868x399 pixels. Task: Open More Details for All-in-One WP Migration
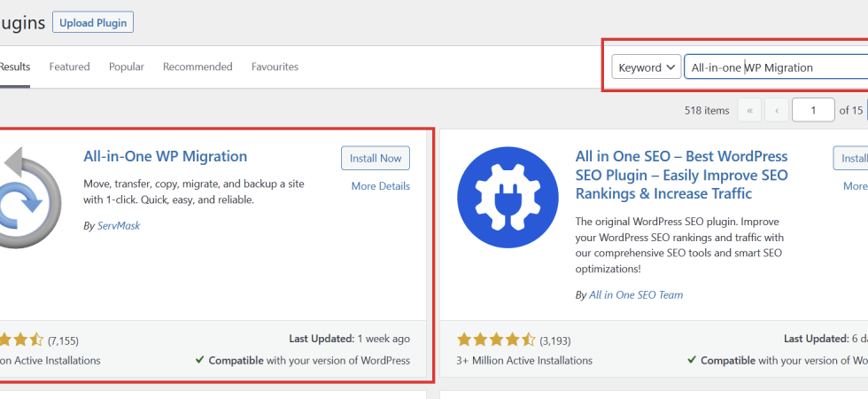point(380,186)
